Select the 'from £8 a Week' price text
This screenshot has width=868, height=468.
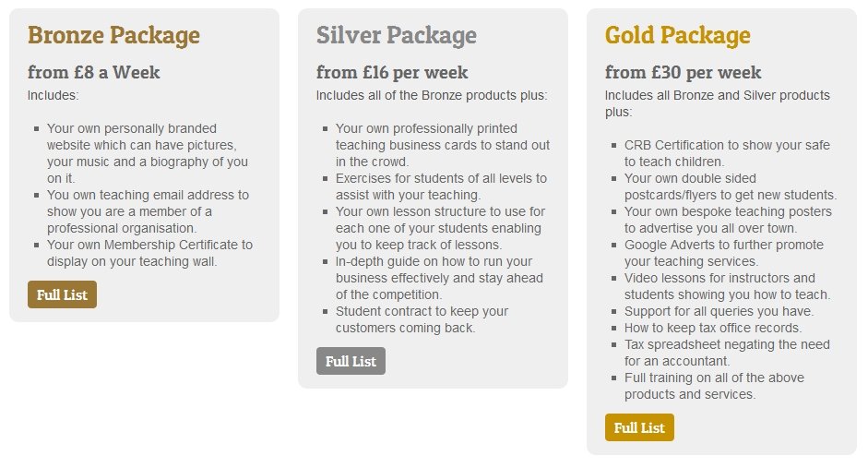(94, 73)
